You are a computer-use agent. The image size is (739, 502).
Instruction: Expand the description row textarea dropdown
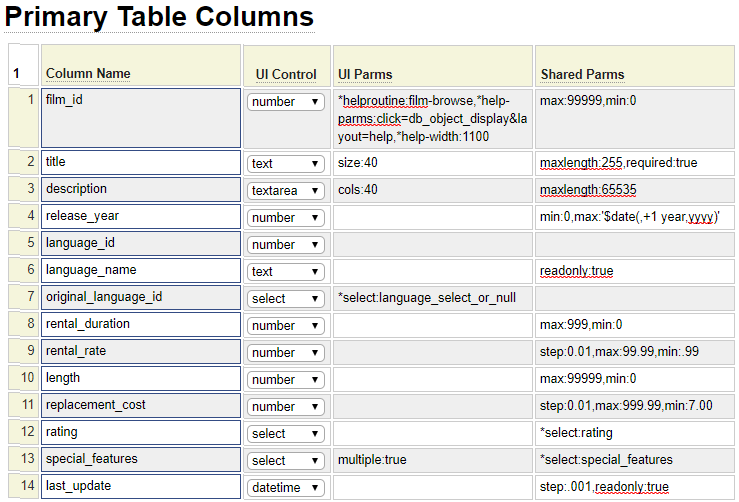coord(285,191)
